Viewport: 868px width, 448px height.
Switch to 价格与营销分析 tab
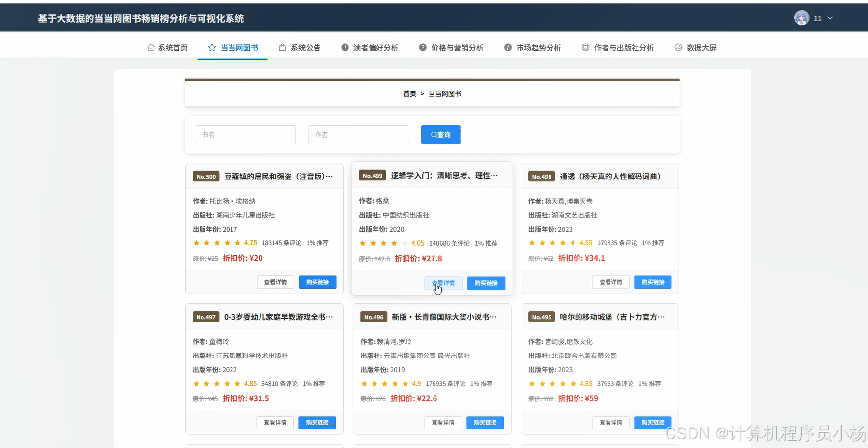click(451, 47)
